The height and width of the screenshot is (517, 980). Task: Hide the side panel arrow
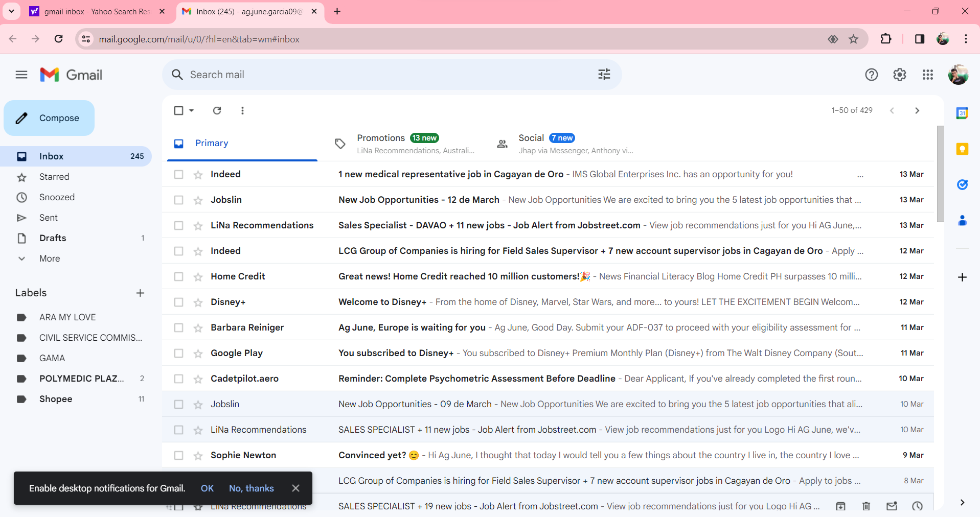(x=962, y=503)
